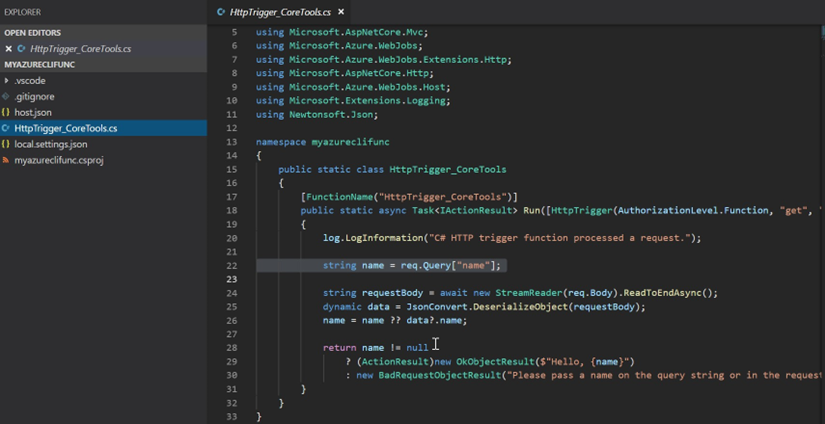Image resolution: width=825 pixels, height=424 pixels.
Task: Click line number 22 in the gutter
Action: (x=232, y=265)
